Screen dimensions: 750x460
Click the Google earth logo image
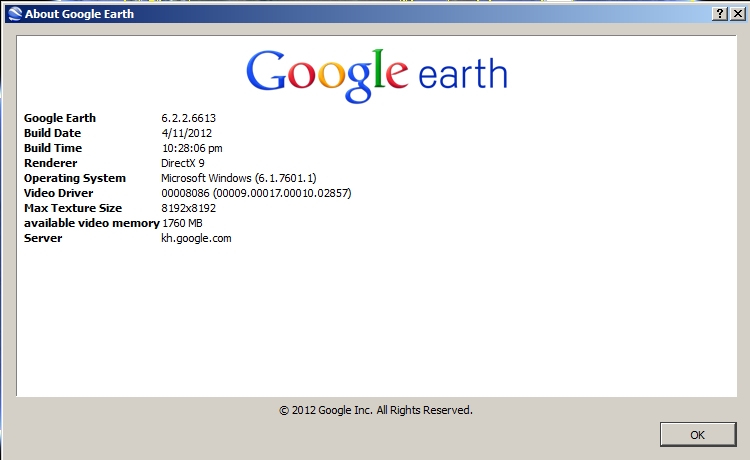376,76
